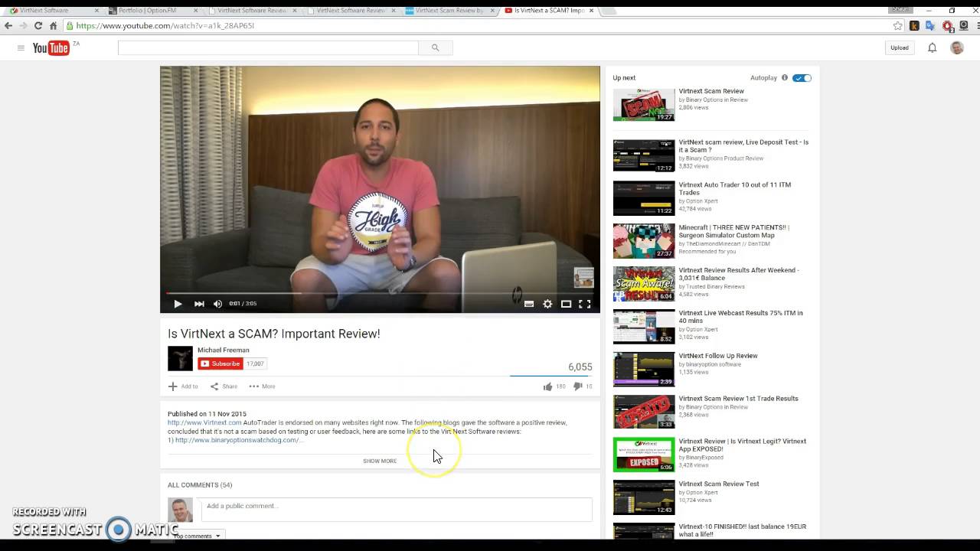Open the Minecraft Surgeon Simulator video
The height and width of the screenshot is (551, 980).
coord(733,231)
